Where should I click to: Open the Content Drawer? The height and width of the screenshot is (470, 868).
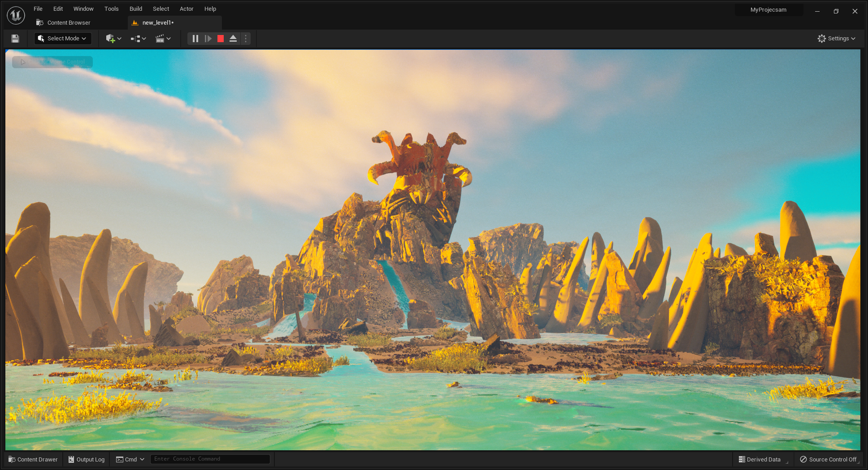(x=33, y=459)
